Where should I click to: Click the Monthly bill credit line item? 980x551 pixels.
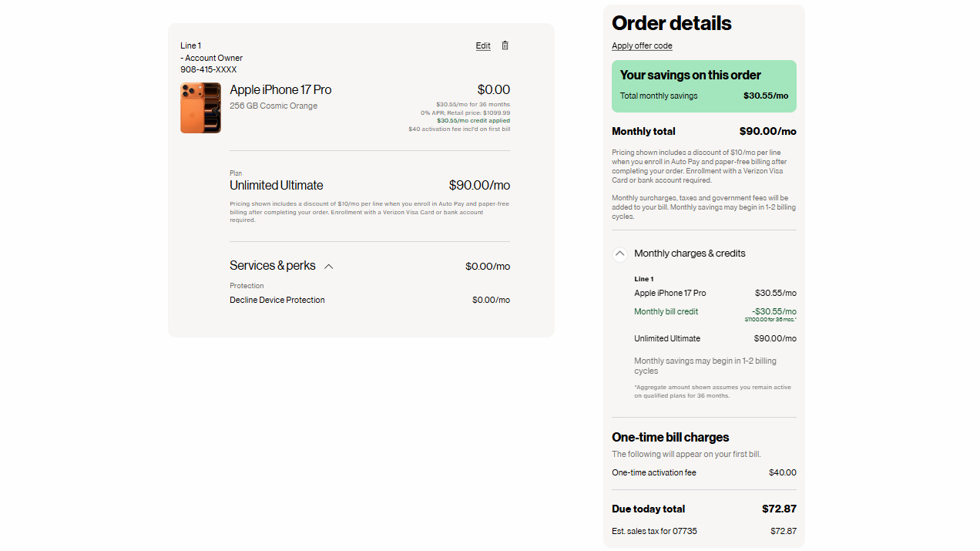pos(666,311)
